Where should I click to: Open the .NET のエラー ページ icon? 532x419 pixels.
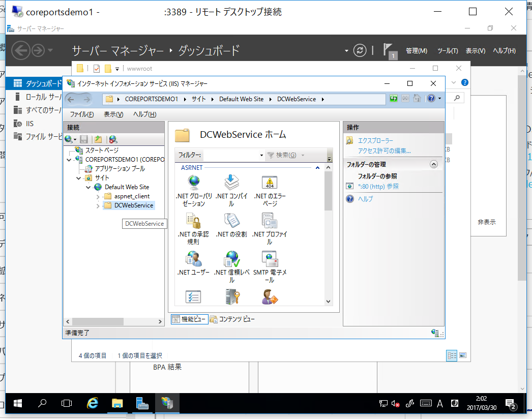(x=270, y=190)
